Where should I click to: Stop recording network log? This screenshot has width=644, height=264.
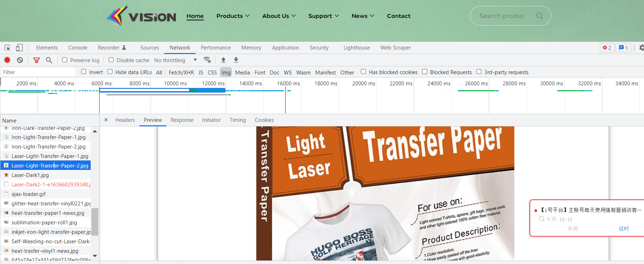7,60
